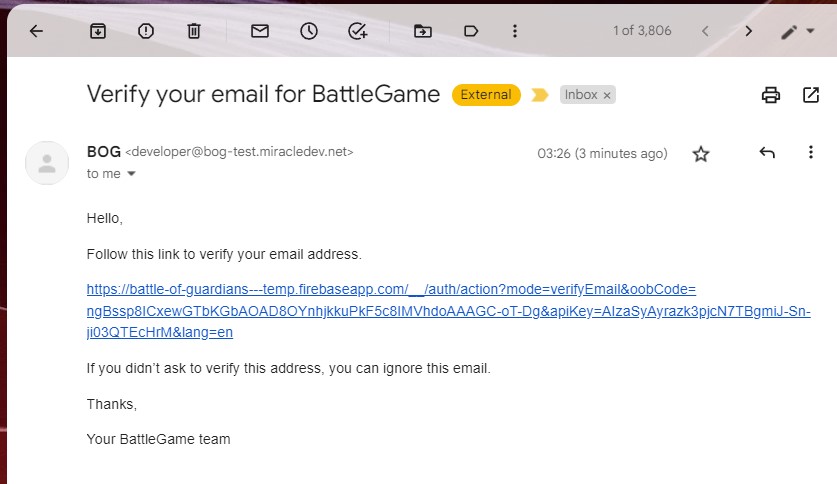Open toolbar More options menu

point(515,31)
